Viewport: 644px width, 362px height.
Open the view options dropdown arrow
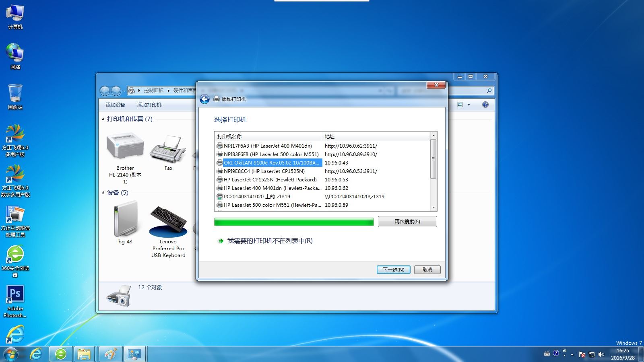click(469, 105)
